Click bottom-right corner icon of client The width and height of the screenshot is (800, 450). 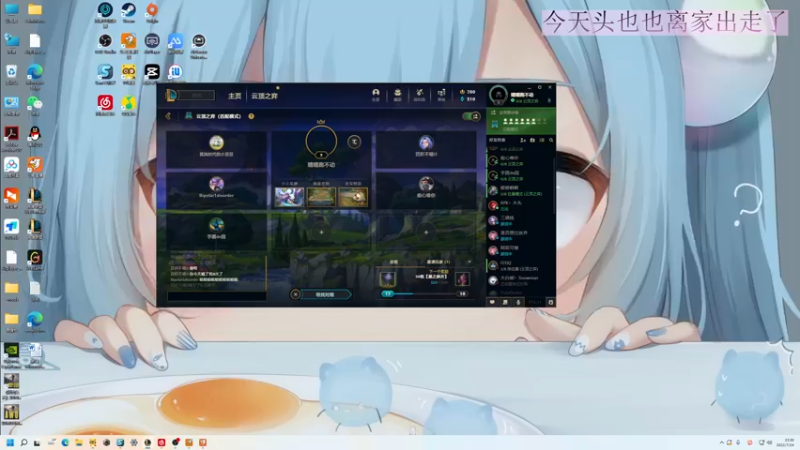551,302
